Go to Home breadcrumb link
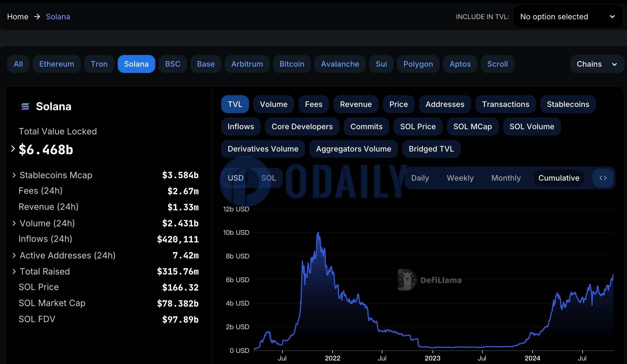Viewport: 627px width, 364px height. pos(18,17)
